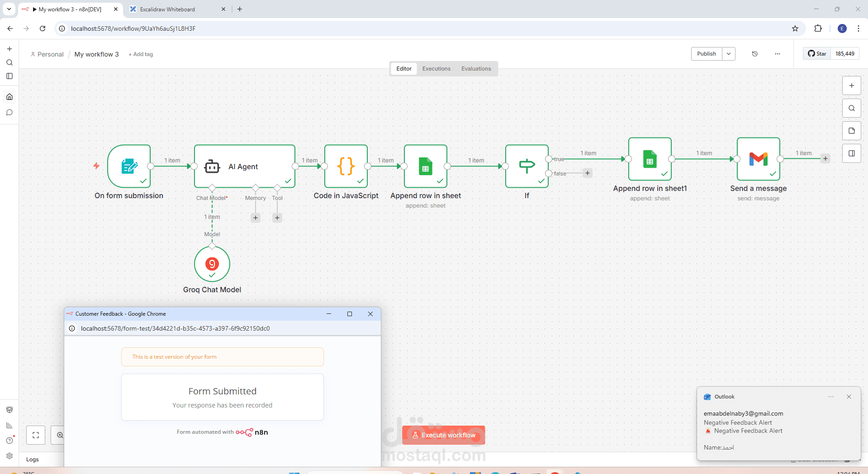Open settings gear in left sidebar
The image size is (868, 474).
click(x=9, y=456)
